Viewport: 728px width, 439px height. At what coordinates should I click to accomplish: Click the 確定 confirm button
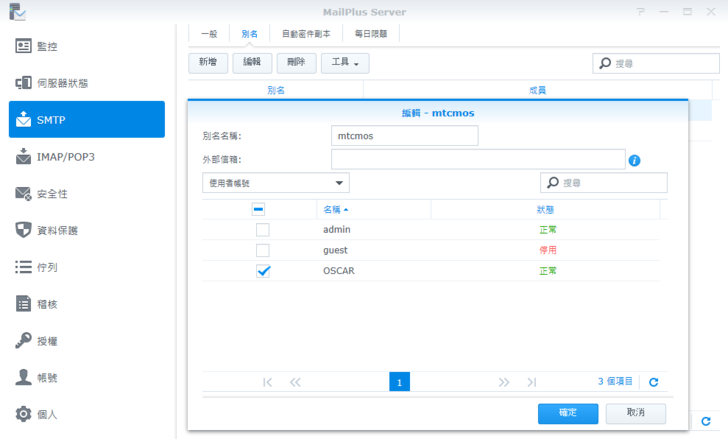[x=567, y=413]
